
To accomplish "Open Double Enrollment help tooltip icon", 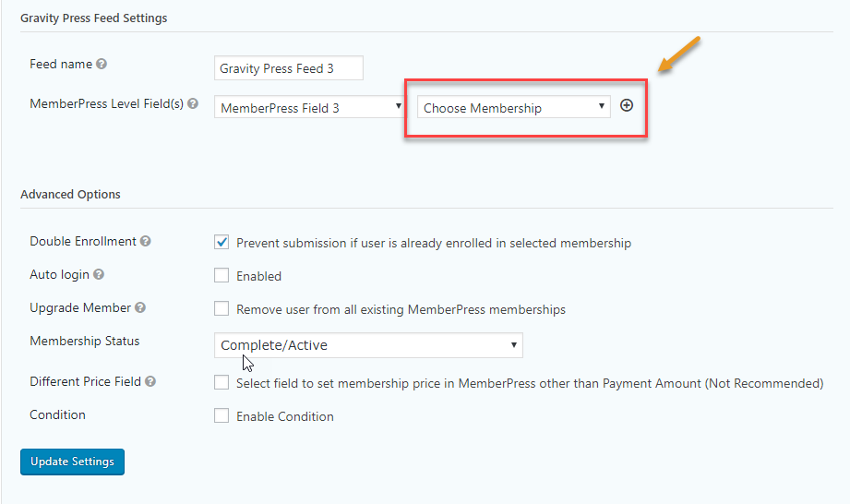I will point(145,241).
